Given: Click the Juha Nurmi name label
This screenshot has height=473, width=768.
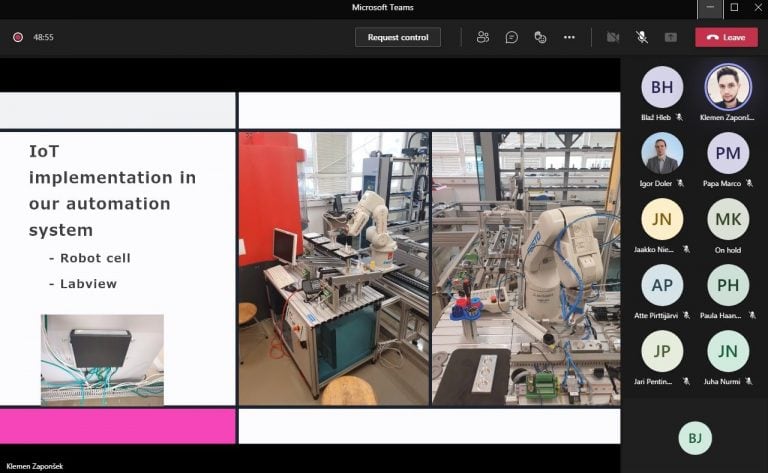Looking at the screenshot, I should [722, 381].
